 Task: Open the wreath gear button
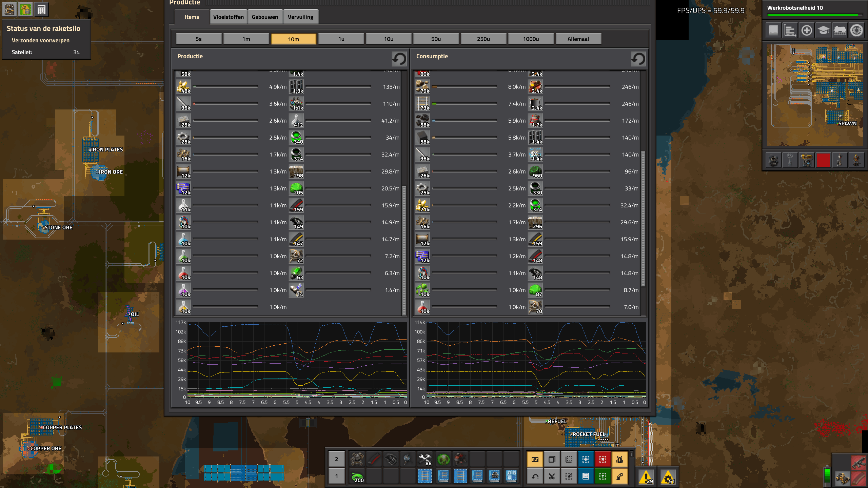click(856, 30)
